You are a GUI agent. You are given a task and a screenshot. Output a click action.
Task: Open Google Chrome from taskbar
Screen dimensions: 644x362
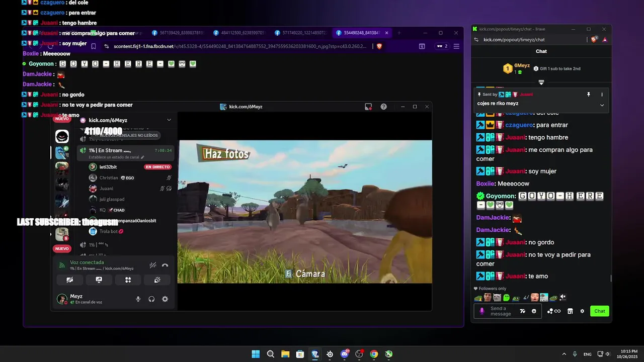[x=374, y=354]
